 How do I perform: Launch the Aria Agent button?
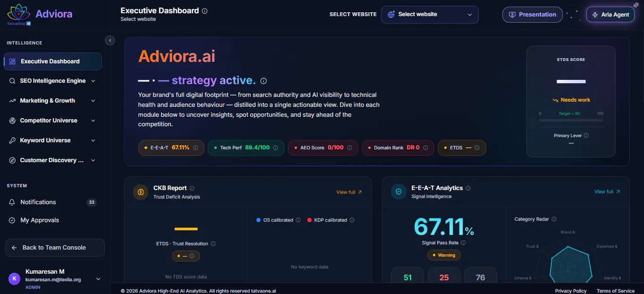tap(610, 15)
